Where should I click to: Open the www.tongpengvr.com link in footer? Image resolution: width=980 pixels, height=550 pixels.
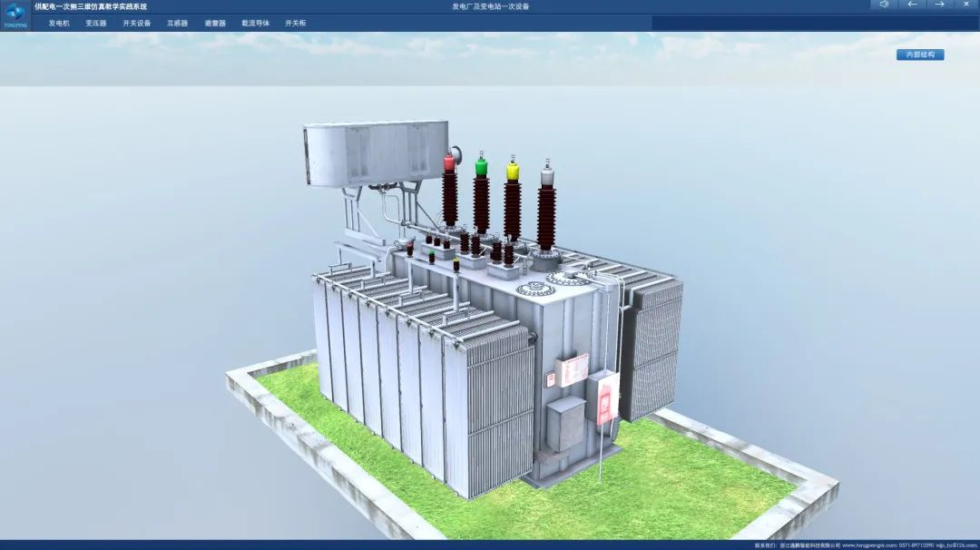[869, 545]
